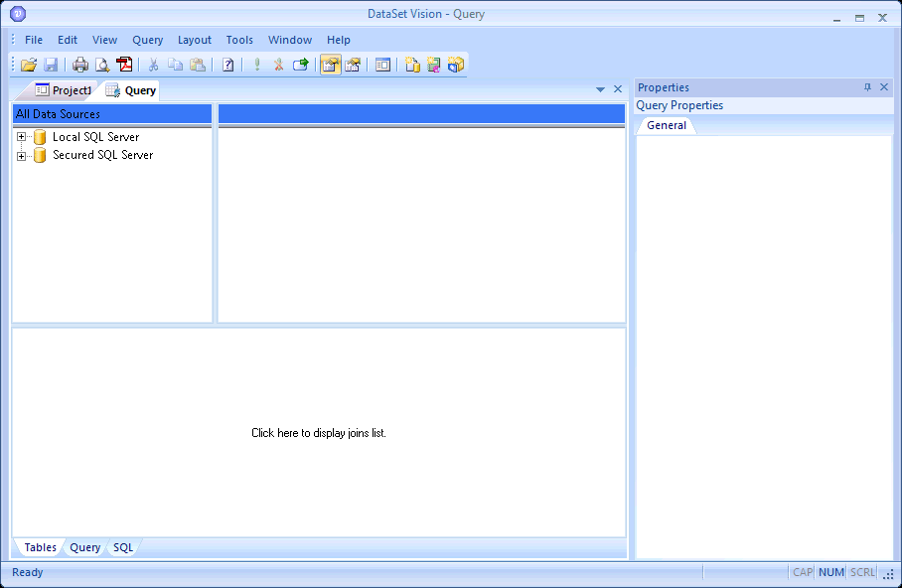Select Secured SQL Server tree item

[102, 155]
